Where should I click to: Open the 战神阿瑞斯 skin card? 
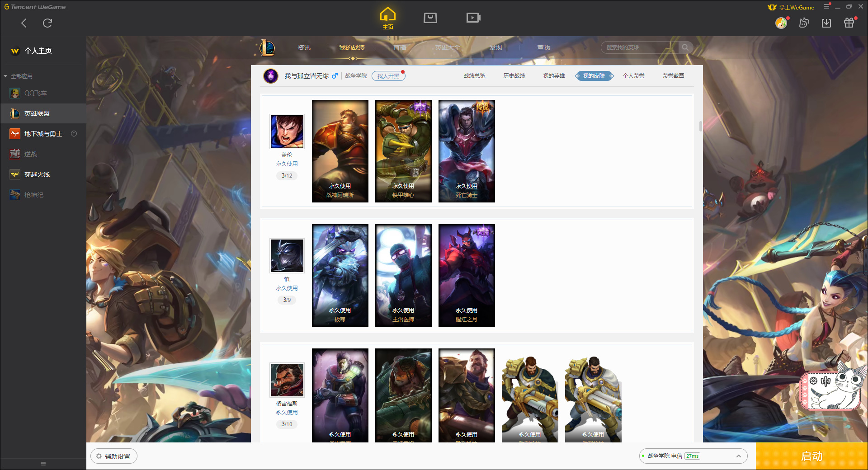point(340,151)
